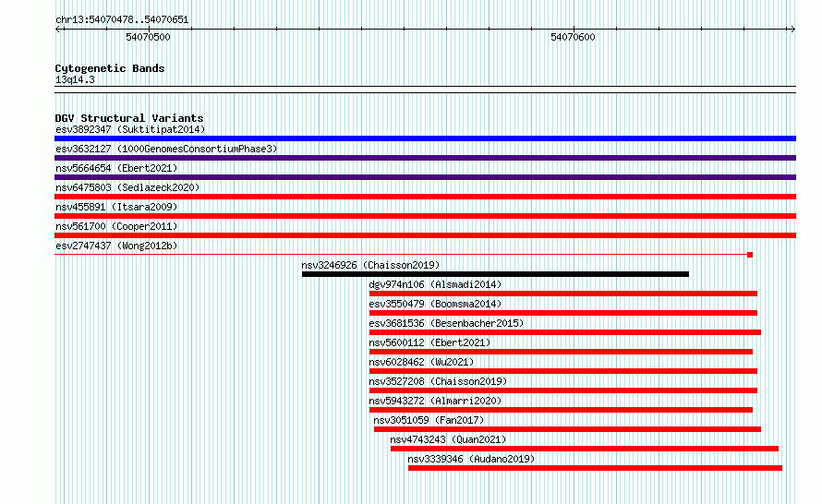
Task: Click the purple bar under esv3632127
Action: pyautogui.click(x=425, y=158)
